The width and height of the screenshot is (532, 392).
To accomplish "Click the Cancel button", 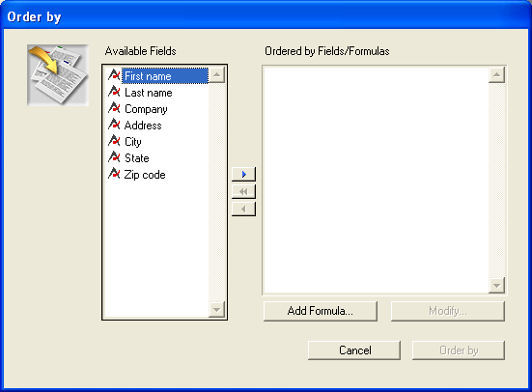I will [354, 350].
